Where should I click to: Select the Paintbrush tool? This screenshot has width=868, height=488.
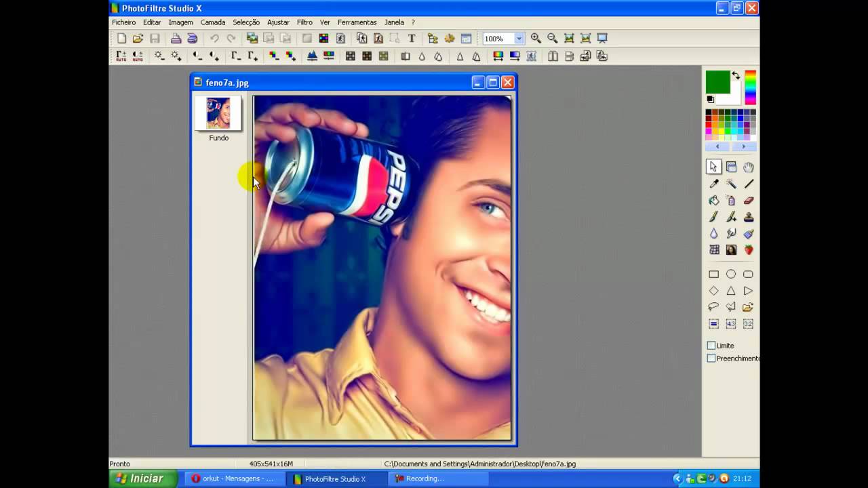tap(714, 217)
